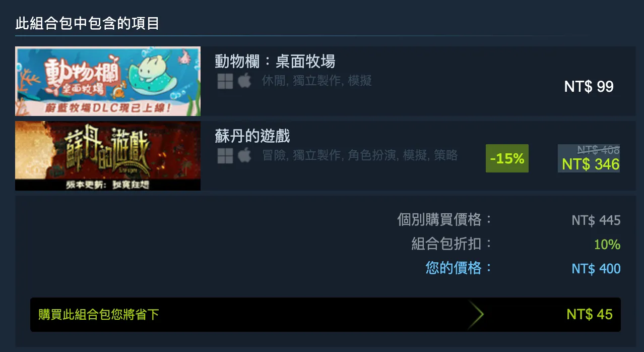Click the Apple icon under 動物欄：桌面牧場
644x352 pixels.
244,81
